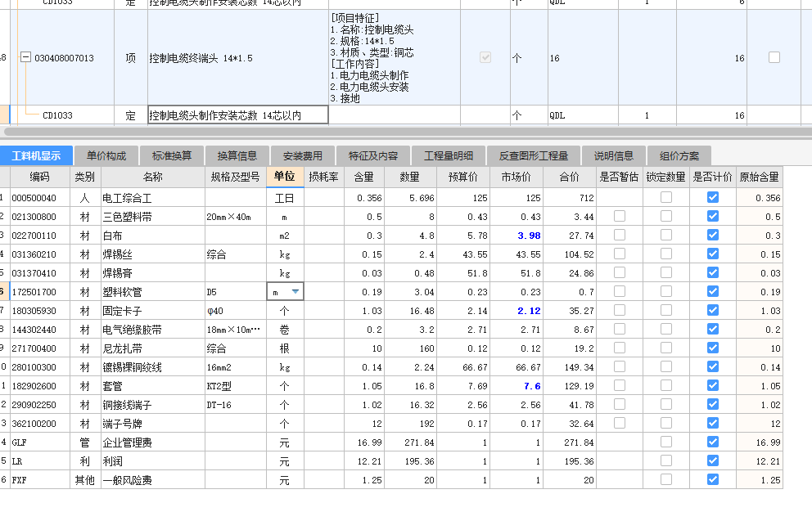
Task: Click the 市场价 column header
Action: tap(517, 177)
